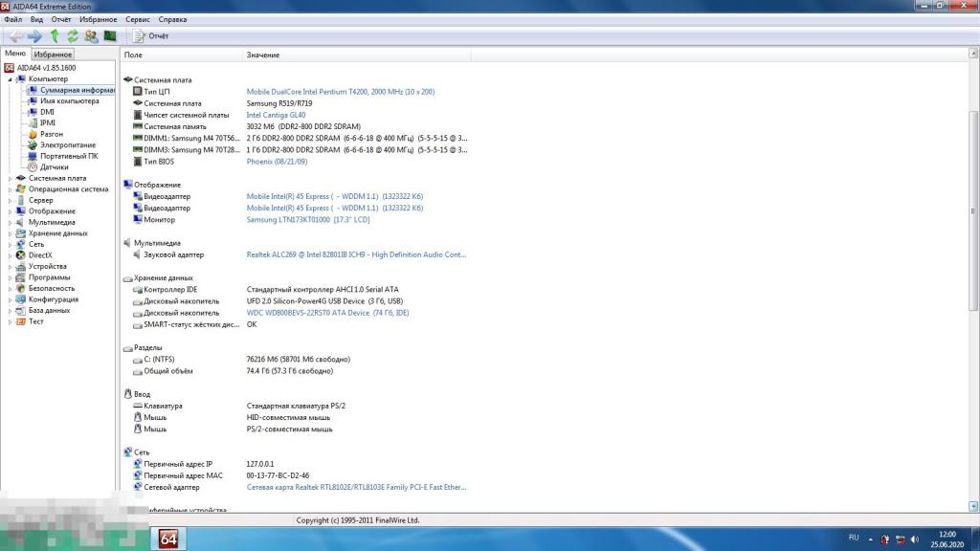Image resolution: width=980 pixels, height=551 pixels.
Task: Expand the DirectX tree node
Action: [10, 255]
